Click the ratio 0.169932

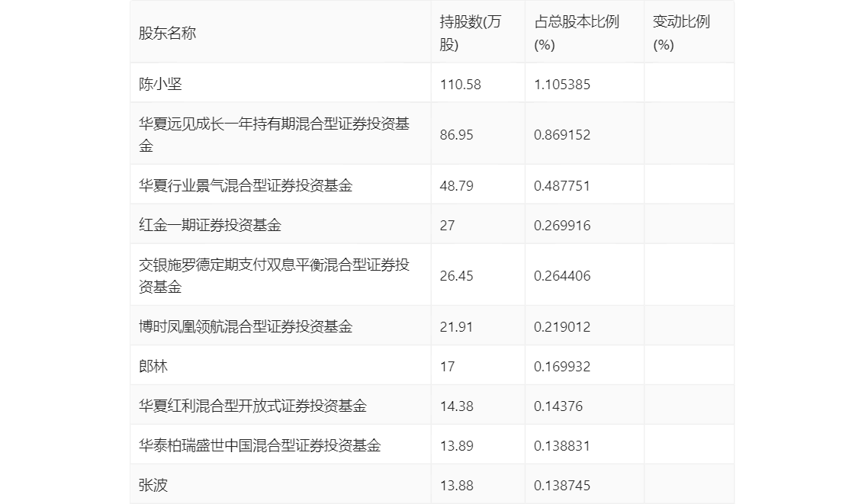(x=562, y=367)
